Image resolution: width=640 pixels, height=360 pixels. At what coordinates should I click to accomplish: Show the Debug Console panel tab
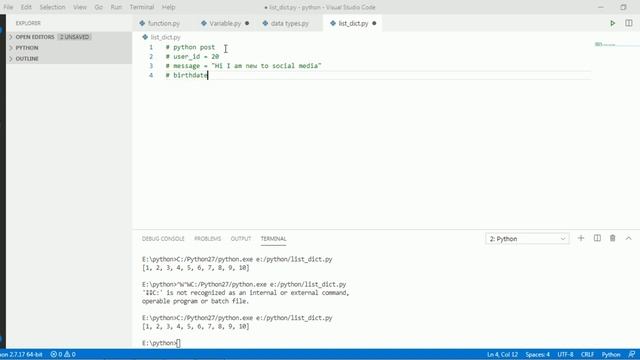pos(163,239)
